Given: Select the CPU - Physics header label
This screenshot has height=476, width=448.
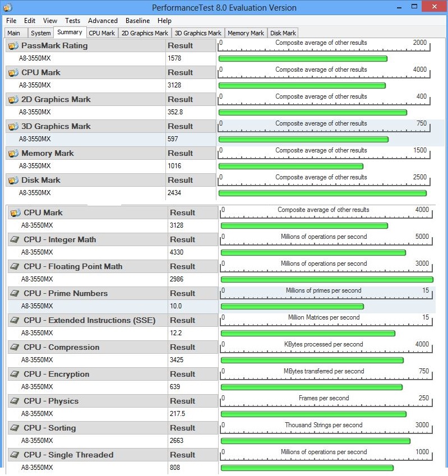Looking at the screenshot, I should click(x=51, y=401).
